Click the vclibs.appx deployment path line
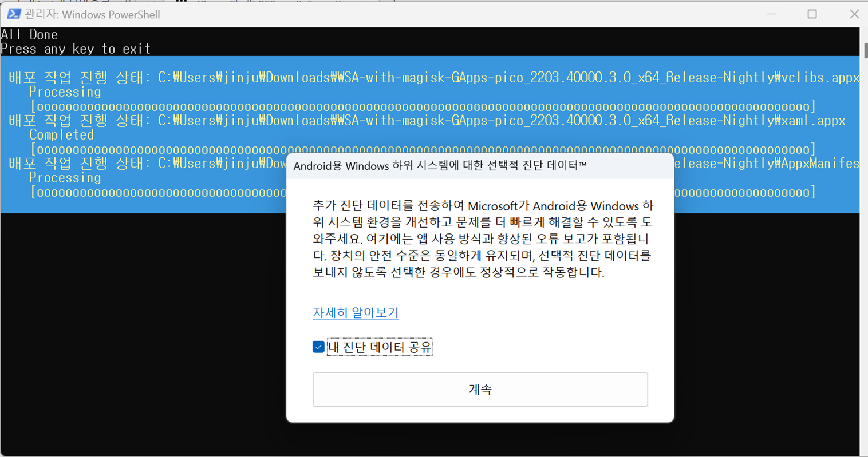The width and height of the screenshot is (868, 457). [x=434, y=77]
